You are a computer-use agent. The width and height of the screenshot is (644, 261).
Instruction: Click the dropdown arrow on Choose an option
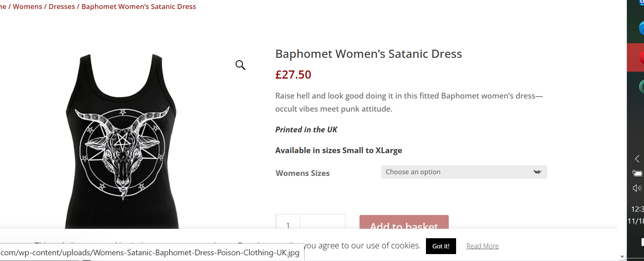click(x=537, y=172)
